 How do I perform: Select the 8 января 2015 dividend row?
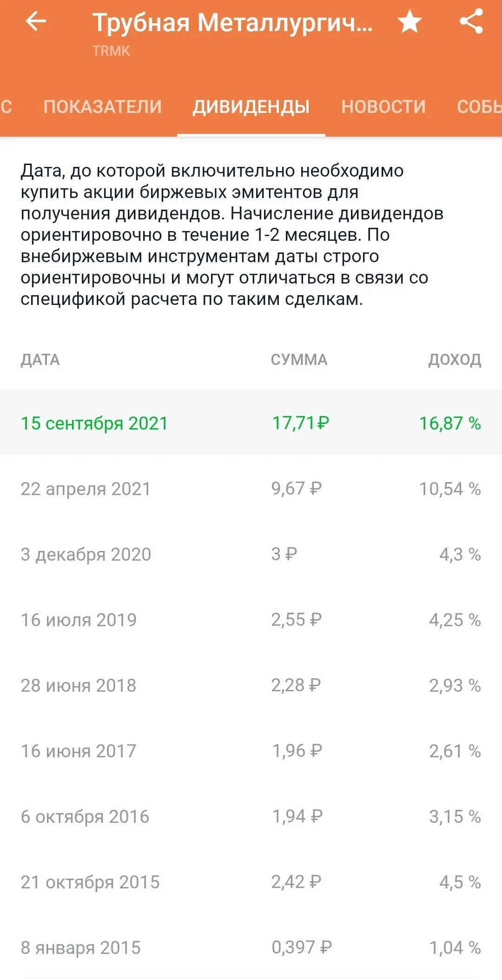pyautogui.click(x=251, y=947)
